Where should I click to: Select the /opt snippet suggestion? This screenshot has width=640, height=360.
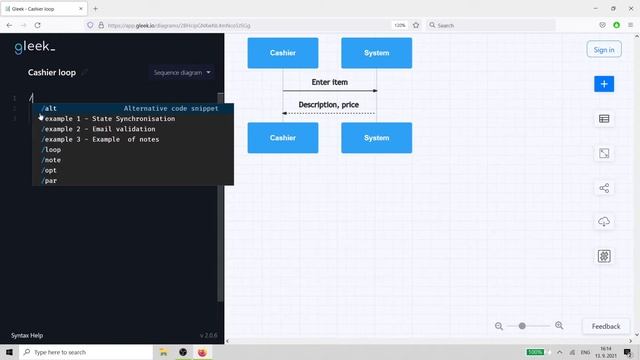[133, 170]
